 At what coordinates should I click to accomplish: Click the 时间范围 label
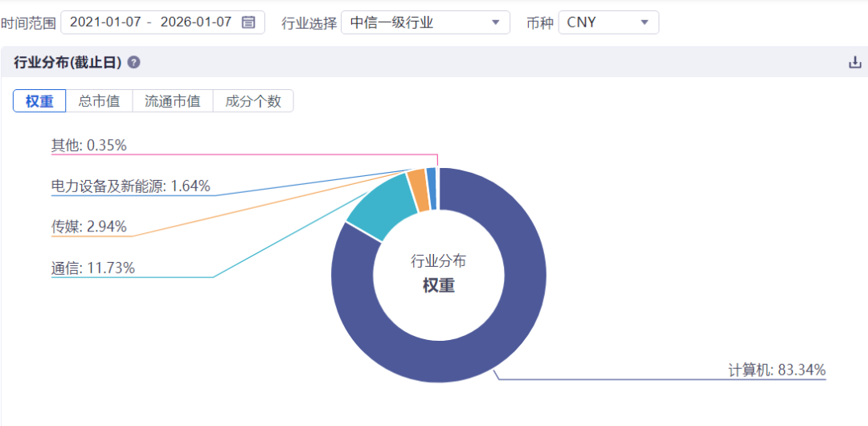(28, 23)
